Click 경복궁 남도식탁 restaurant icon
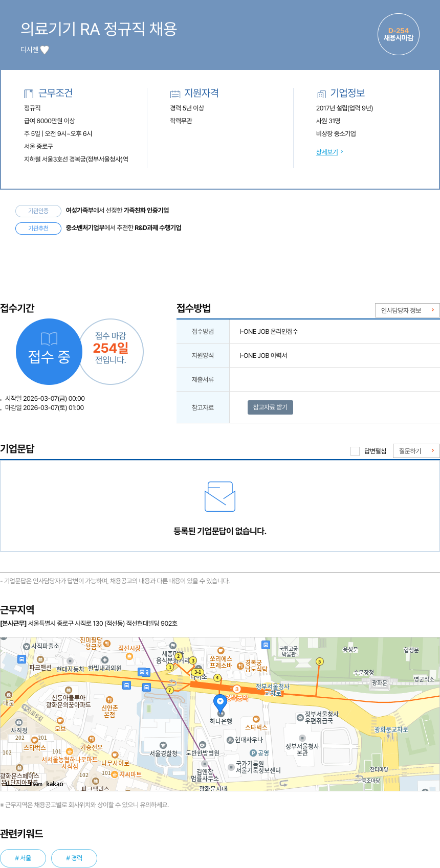Screen dimensions: 440x868 point(240,666)
